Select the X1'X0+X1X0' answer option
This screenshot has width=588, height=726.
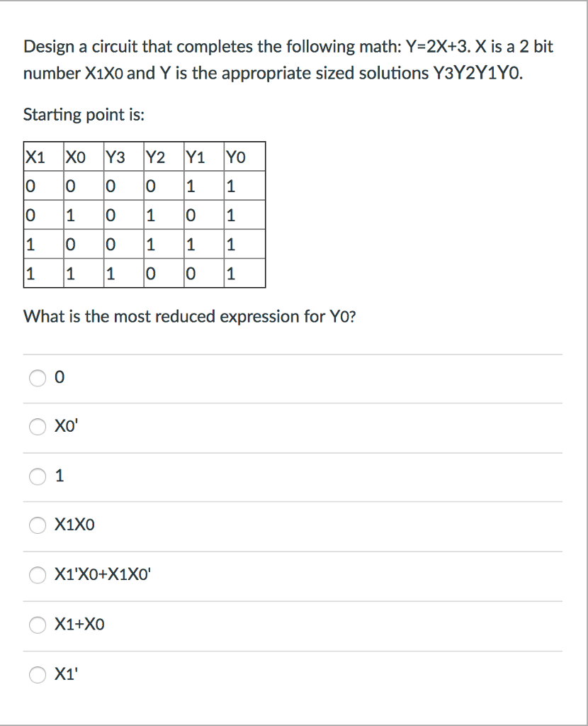38,575
